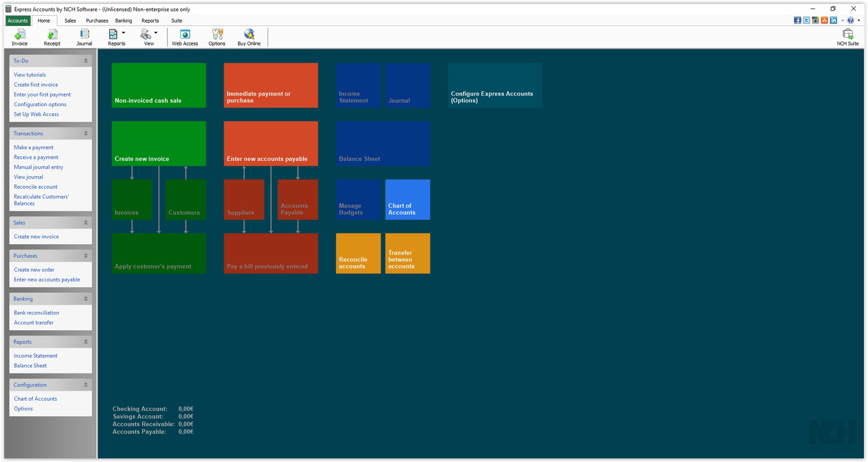Open the Accounts Payable tile
This screenshot has width=868, height=462.
[x=298, y=200]
